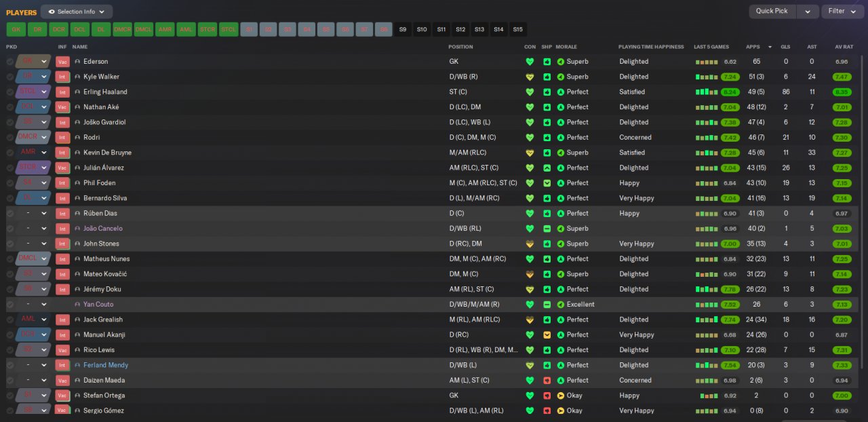Click the morale icon for Yan Couto
The width and height of the screenshot is (868, 422).
tap(561, 305)
